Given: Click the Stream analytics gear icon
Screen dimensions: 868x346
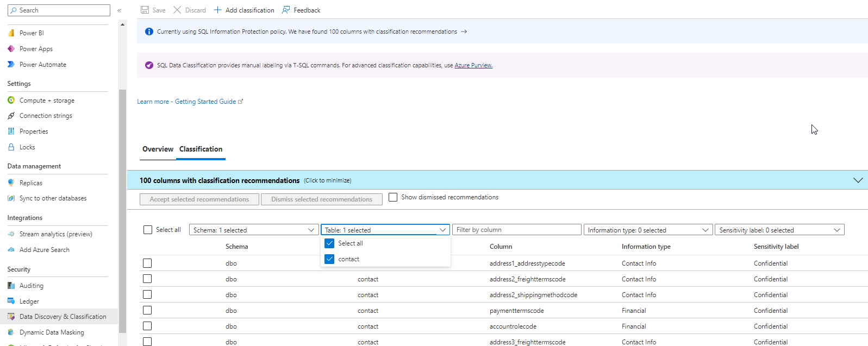Looking at the screenshot, I should [x=11, y=234].
